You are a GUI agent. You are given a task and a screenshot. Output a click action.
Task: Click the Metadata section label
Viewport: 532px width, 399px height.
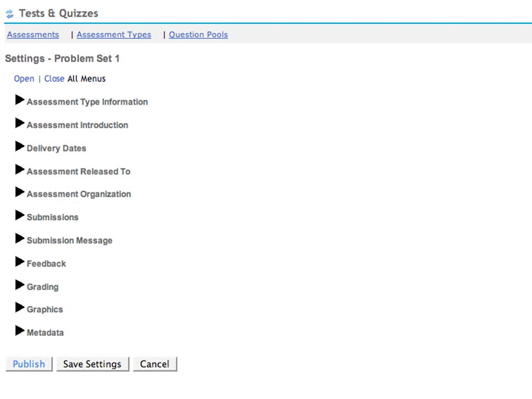(x=45, y=332)
